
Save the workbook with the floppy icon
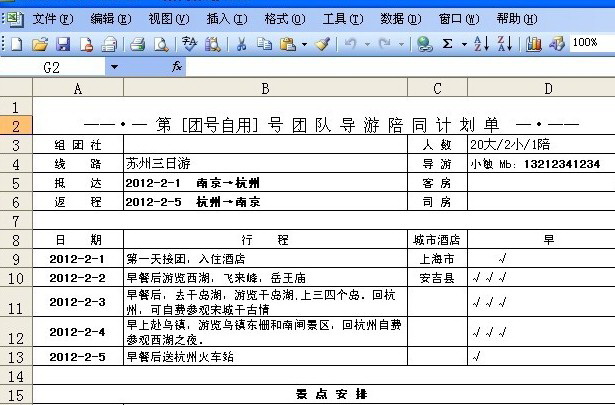point(63,44)
